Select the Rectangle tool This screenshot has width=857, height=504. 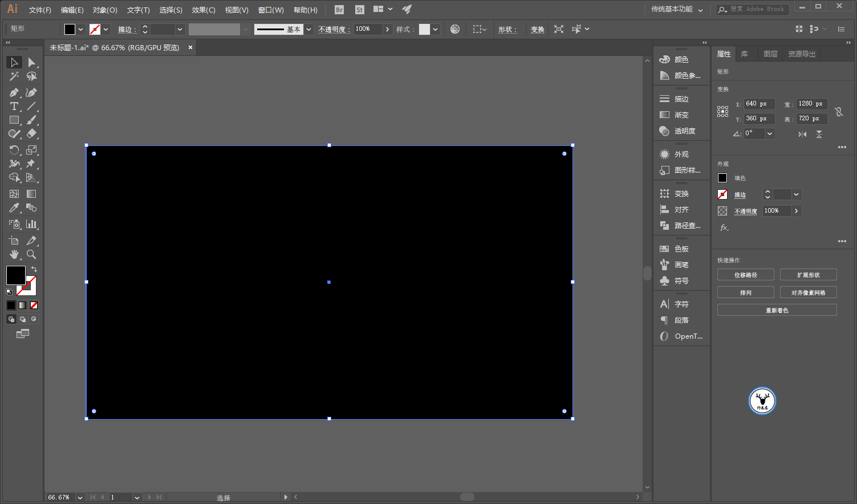click(x=14, y=120)
